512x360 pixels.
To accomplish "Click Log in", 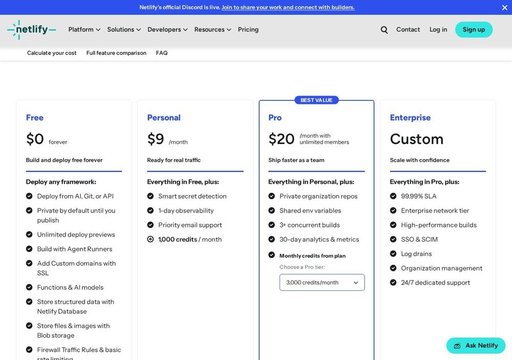I will point(438,30).
